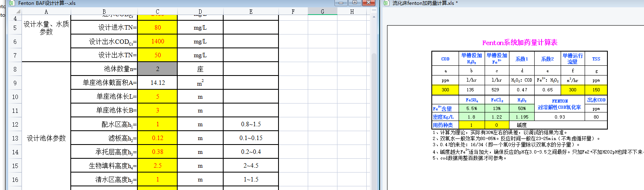The width and height of the screenshot is (644, 190).
Task: Click the 承托层高度h3 value 0.38
Action: point(157,152)
